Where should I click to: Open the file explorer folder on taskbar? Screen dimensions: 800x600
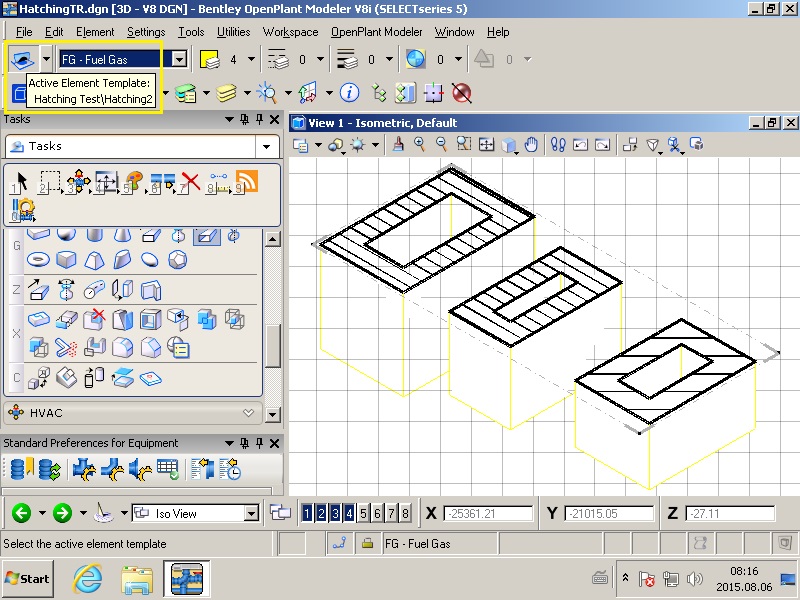coord(137,580)
